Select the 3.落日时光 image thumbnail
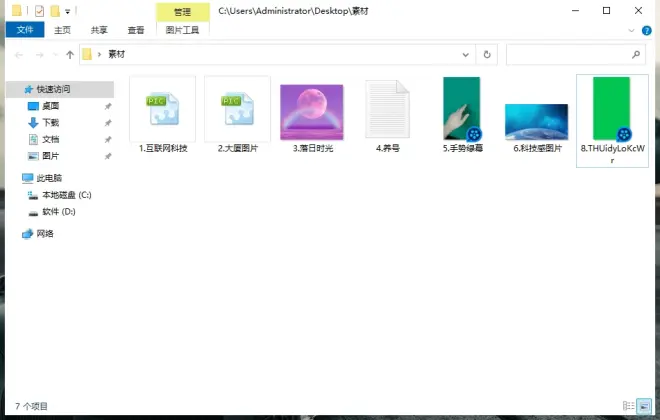Image resolution: width=660 pixels, height=420 pixels. pyautogui.click(x=312, y=113)
